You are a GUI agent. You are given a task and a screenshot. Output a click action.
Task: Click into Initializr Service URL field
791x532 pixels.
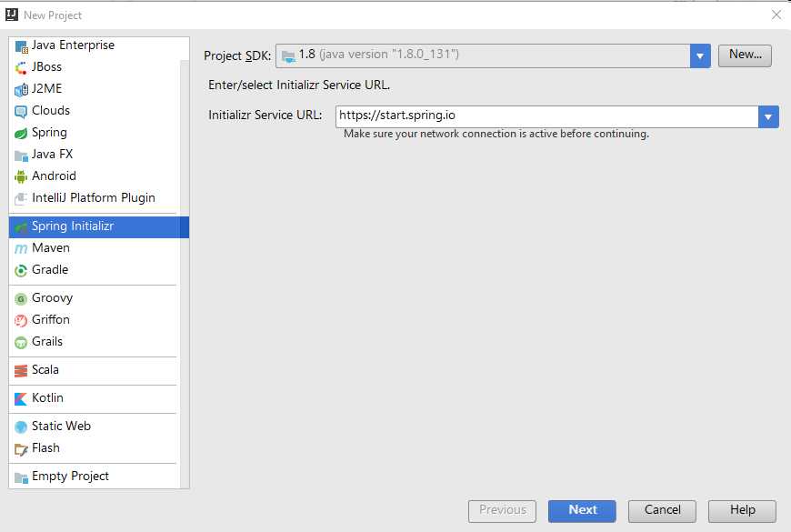tap(546, 116)
